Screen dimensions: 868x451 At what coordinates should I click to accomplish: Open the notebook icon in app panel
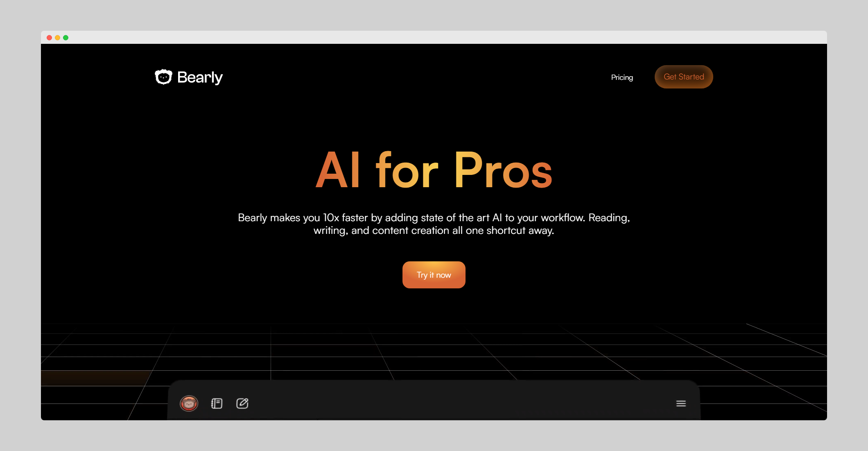[217, 403]
